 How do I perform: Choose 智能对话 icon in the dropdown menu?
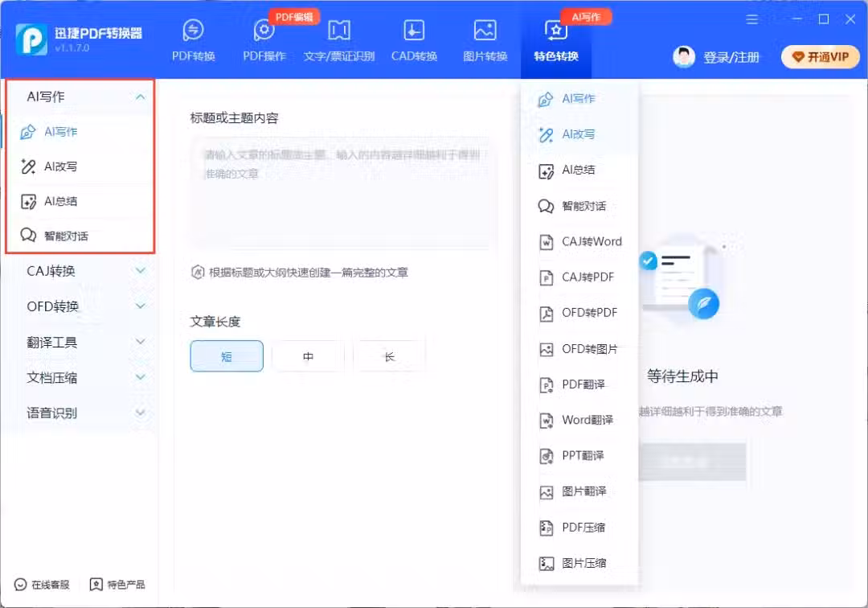point(546,207)
